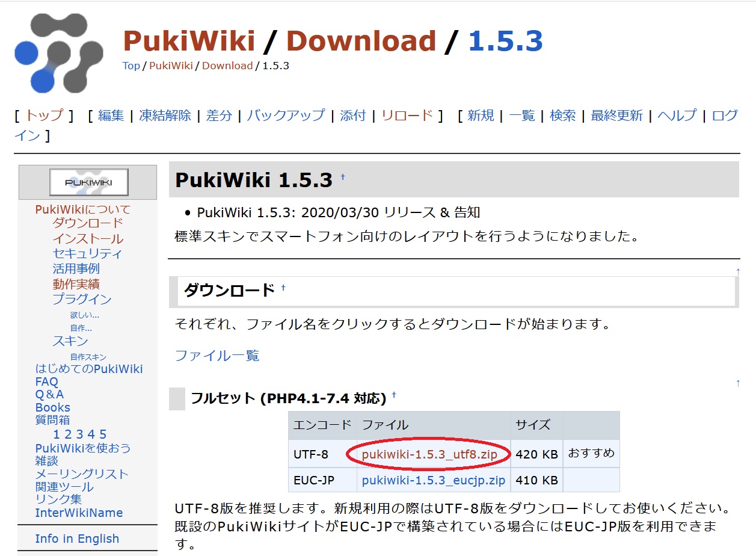Click 質問箱 page number 5
The image size is (756, 556).
(x=103, y=434)
